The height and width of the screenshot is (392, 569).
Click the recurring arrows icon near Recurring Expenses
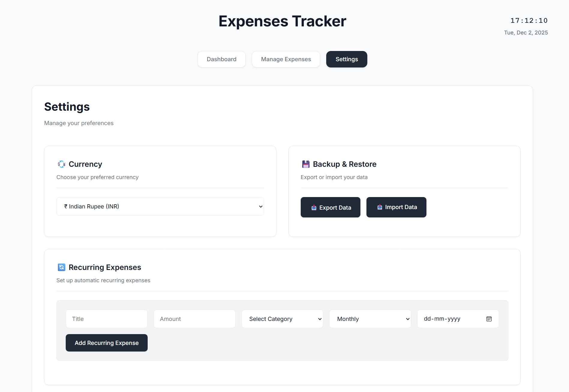pos(61,267)
